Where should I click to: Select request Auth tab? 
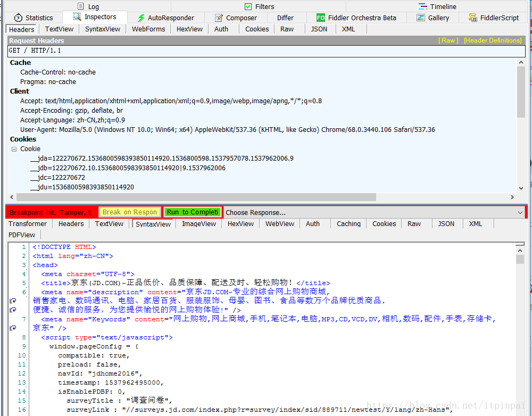pos(221,29)
